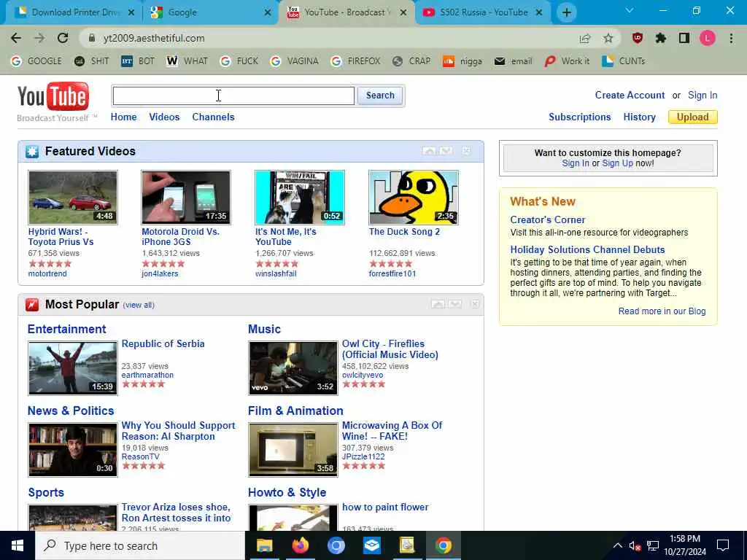Viewport: 747px width, 560px height.
Task: Open the Chrome profile avatar L
Action: (x=708, y=38)
